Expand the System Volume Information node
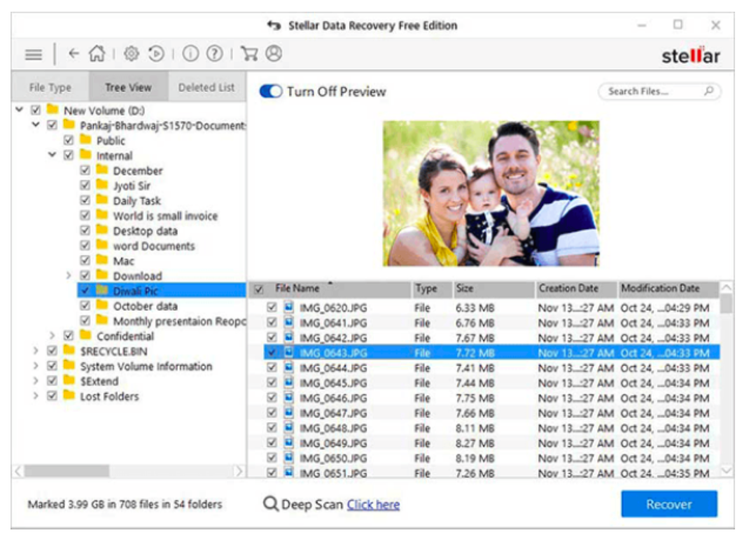This screenshot has width=756, height=547. (x=36, y=366)
